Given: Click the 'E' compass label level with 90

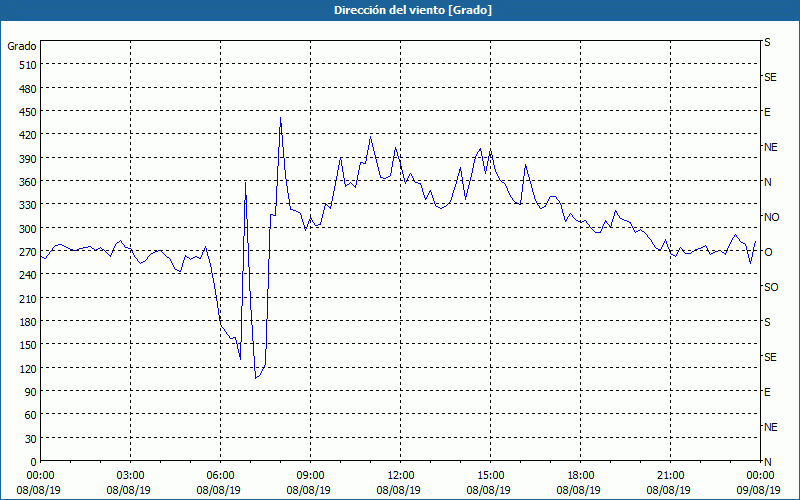Looking at the screenshot, I should (x=767, y=392).
